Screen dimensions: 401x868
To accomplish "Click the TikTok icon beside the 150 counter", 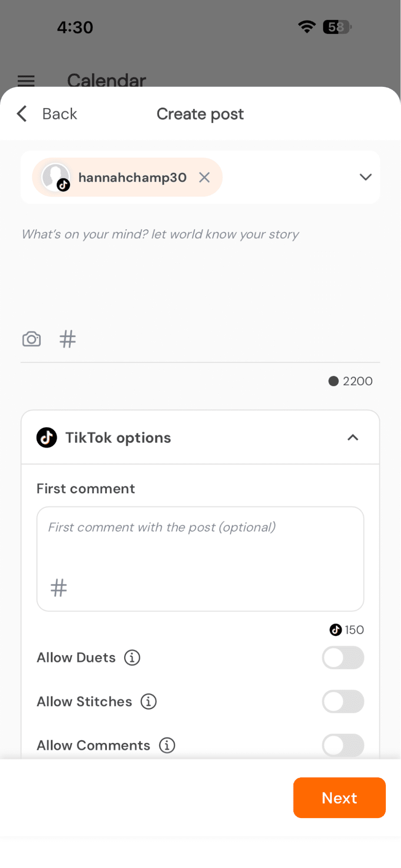I will point(335,630).
